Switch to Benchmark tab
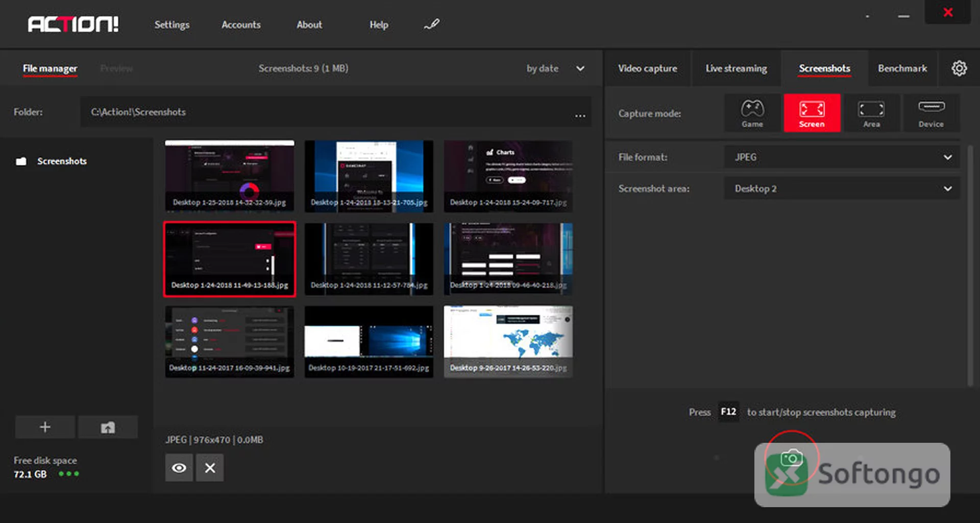 (x=902, y=68)
